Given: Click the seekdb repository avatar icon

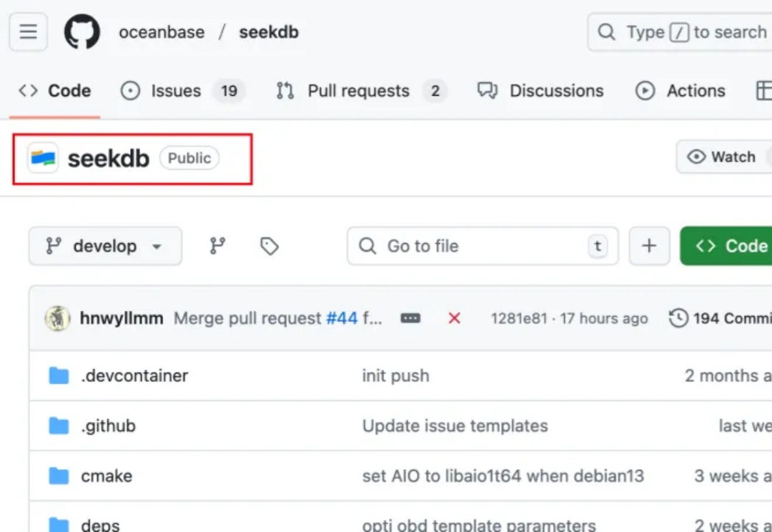Looking at the screenshot, I should pyautogui.click(x=43, y=158).
